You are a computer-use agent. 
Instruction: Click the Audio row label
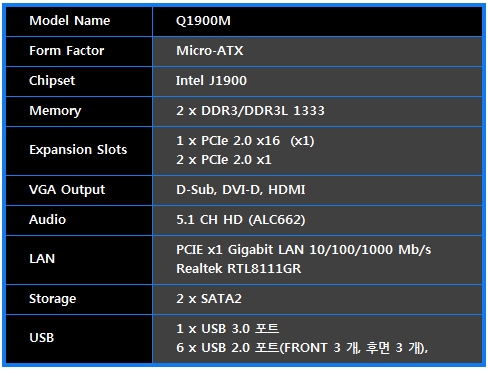(x=48, y=220)
